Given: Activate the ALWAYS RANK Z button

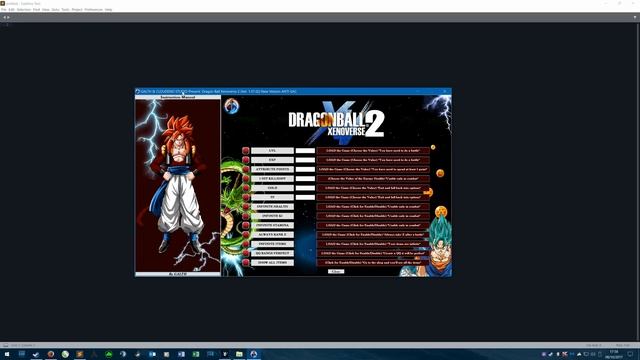Looking at the screenshot, I should tap(272, 235).
